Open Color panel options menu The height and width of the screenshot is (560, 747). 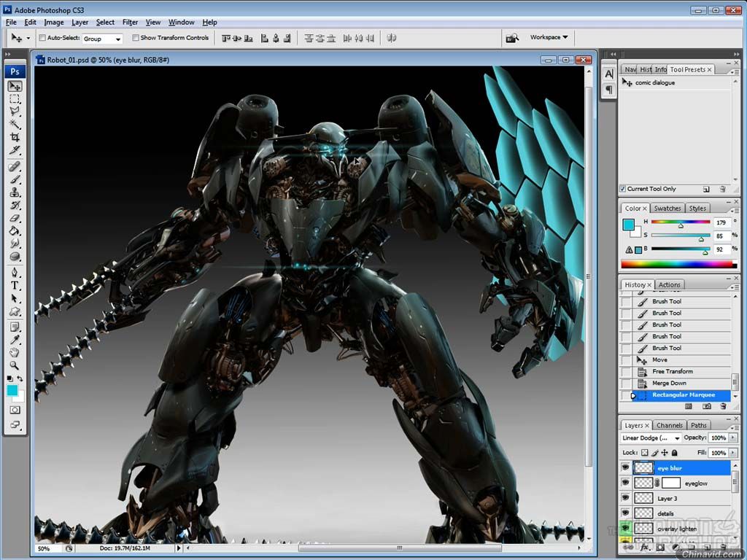(x=735, y=210)
